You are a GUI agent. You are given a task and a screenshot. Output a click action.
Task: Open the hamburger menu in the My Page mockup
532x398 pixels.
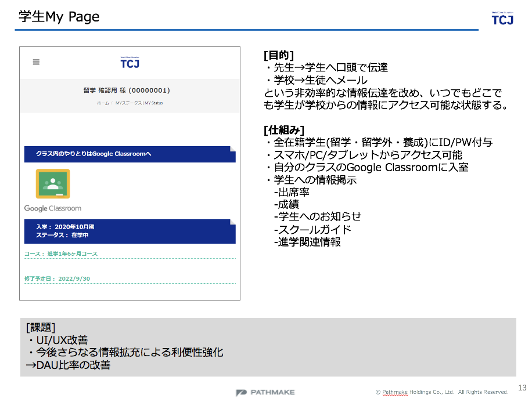36,62
